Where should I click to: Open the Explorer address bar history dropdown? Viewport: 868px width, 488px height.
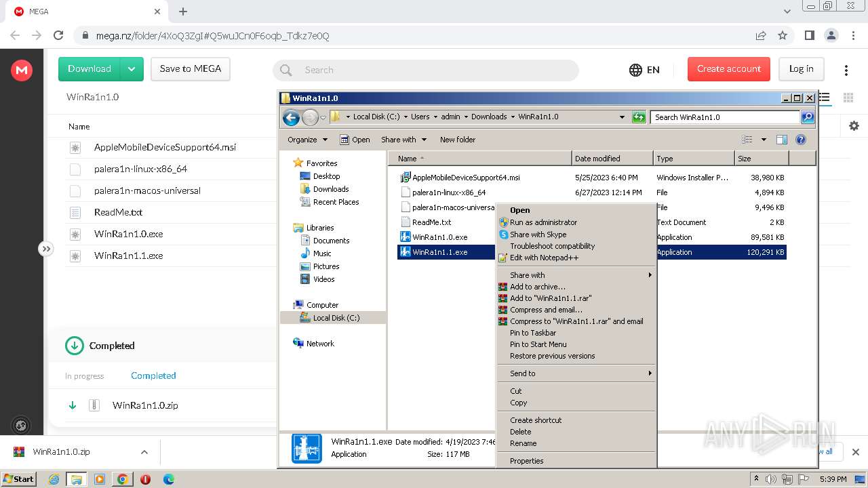[622, 117]
